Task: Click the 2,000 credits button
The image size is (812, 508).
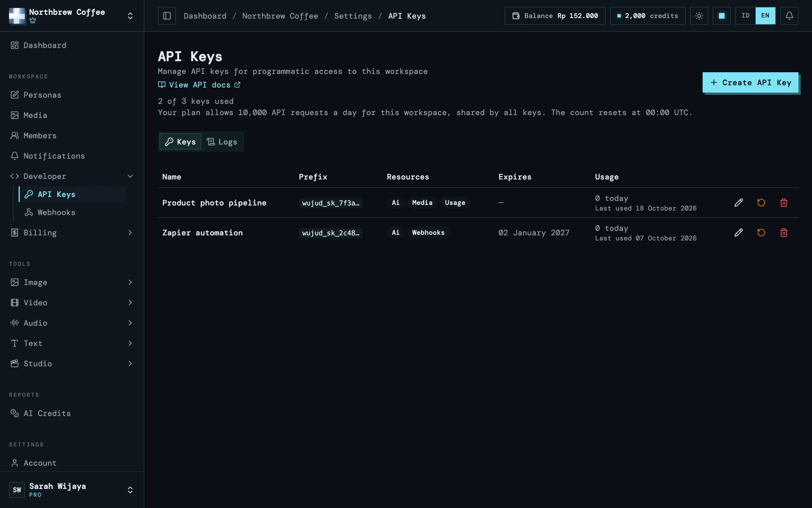Action: [648, 16]
